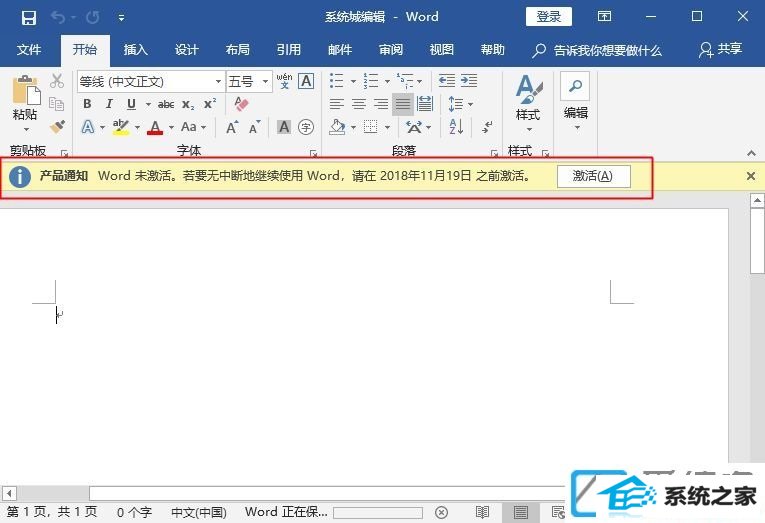The width and height of the screenshot is (765, 523).
Task: Click the 共享 share button
Action: (x=721, y=49)
